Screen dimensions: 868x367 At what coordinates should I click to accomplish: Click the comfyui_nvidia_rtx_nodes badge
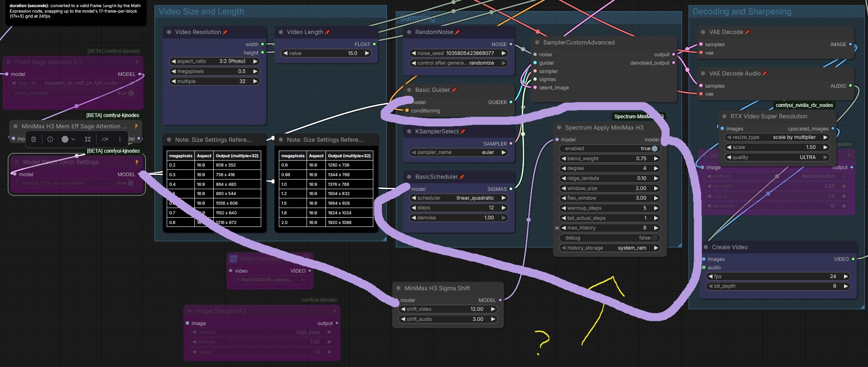click(804, 105)
